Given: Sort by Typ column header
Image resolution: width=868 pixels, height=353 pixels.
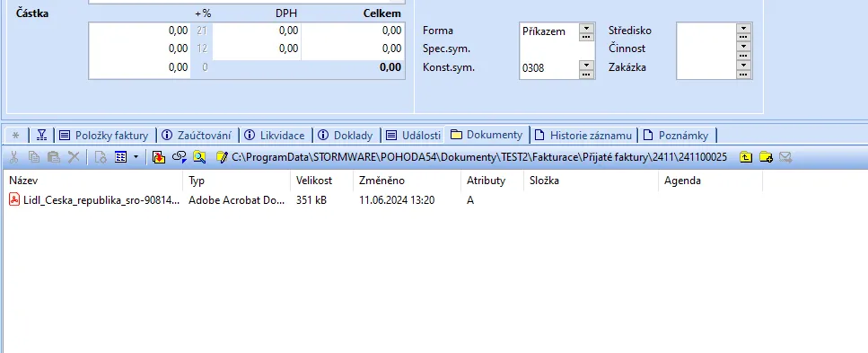Looking at the screenshot, I should [236, 181].
